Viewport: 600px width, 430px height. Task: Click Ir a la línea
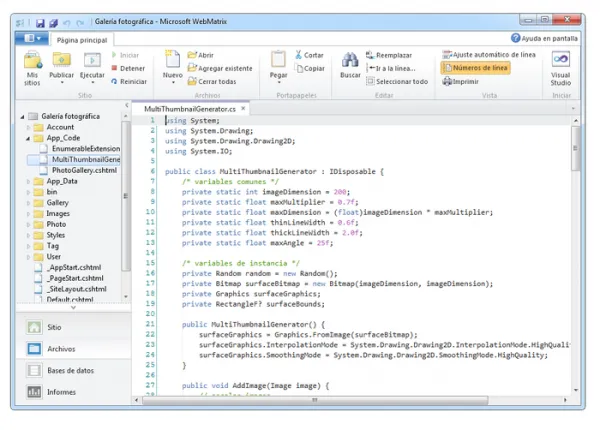tap(391, 68)
